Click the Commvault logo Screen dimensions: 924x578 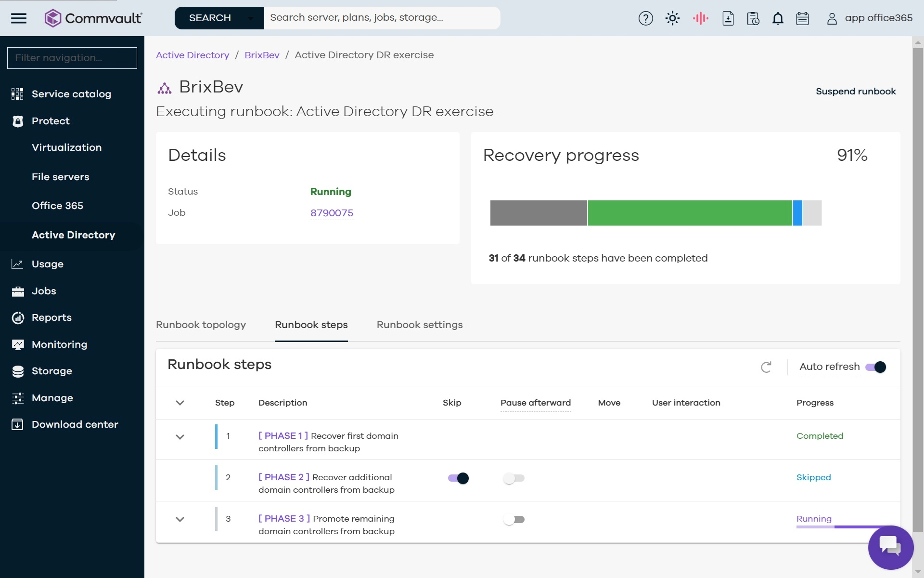click(x=93, y=18)
